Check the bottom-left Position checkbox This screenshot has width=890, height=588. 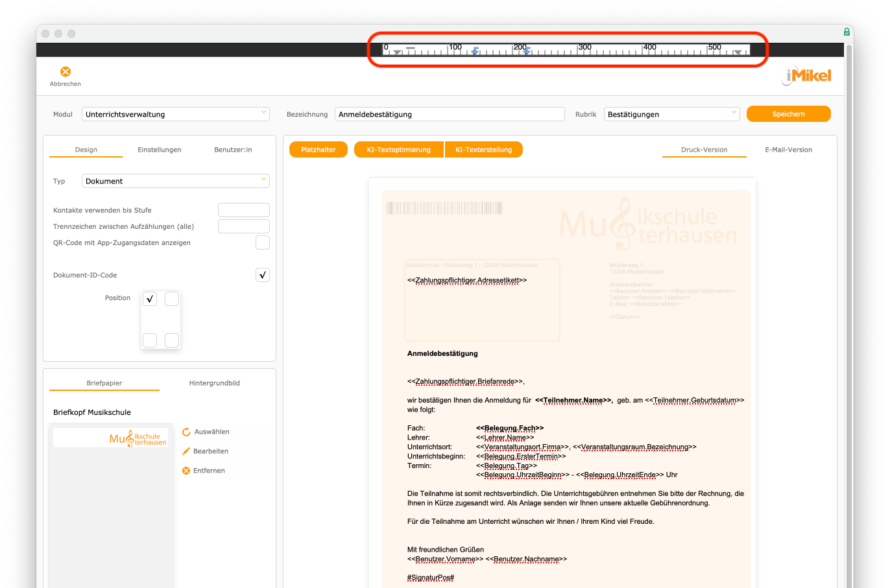pyautogui.click(x=150, y=340)
